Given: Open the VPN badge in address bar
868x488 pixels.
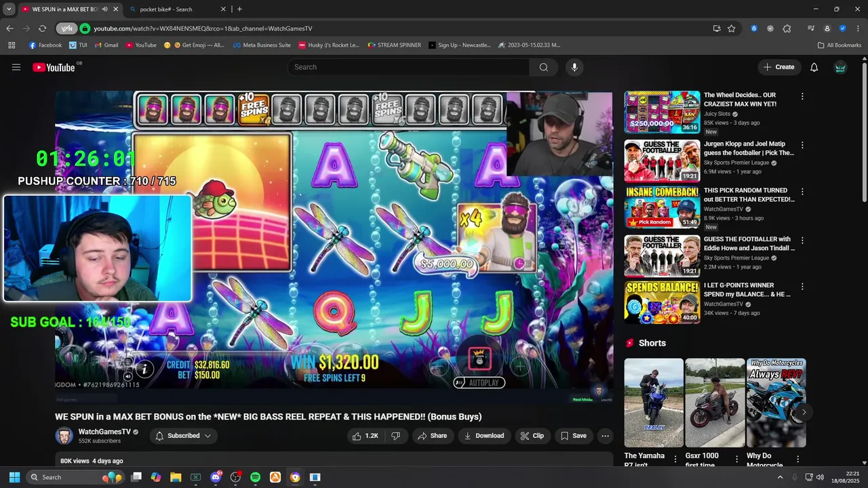Looking at the screenshot, I should [66, 28].
